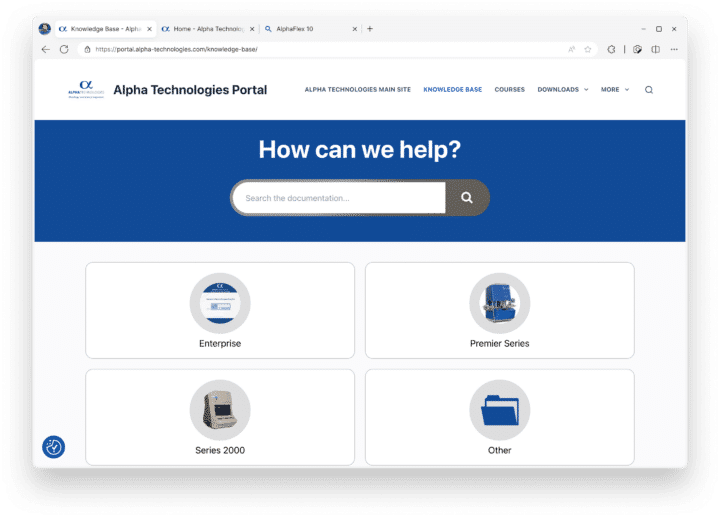Click the Search the documentation field
720x517 pixels.
[x=339, y=198]
